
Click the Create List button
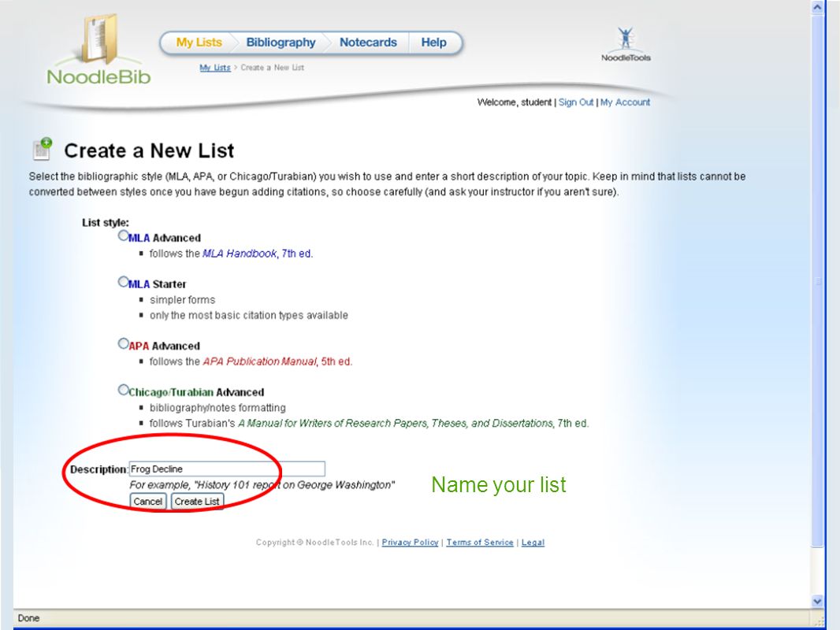click(197, 502)
